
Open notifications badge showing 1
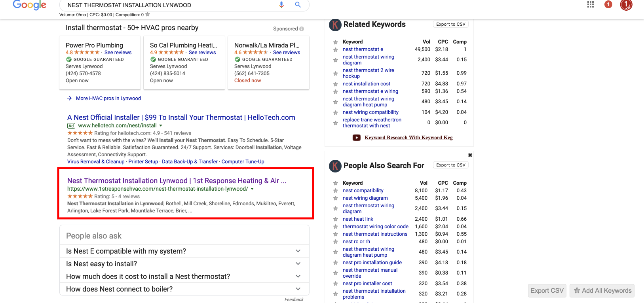[608, 4]
